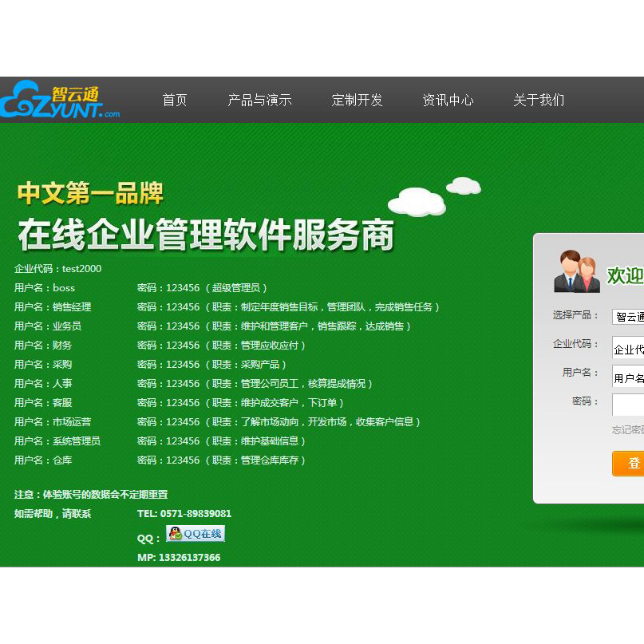Open the 资讯中心 navigation tab
Screen dimensions: 644x644
(x=448, y=101)
